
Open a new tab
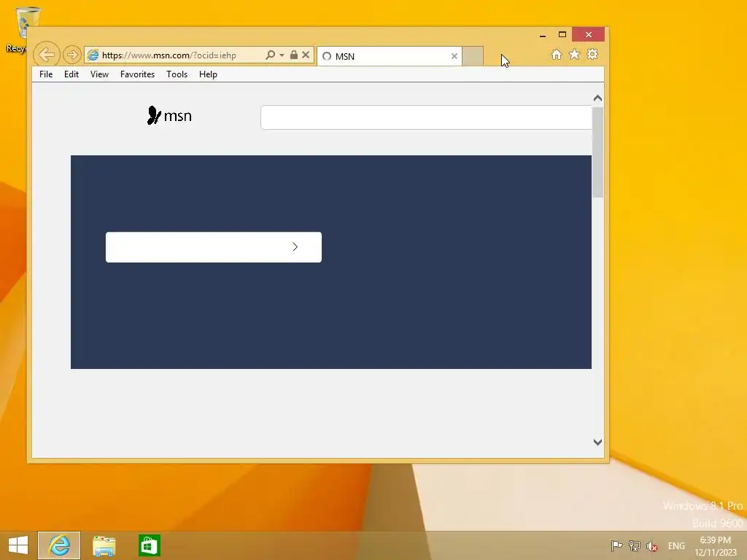click(473, 56)
